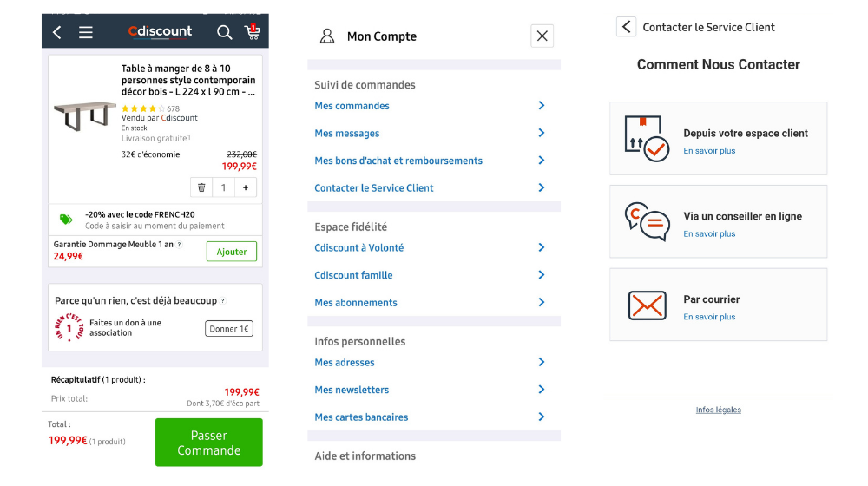Go back using the Cdiscount header arrow
Image resolution: width=868 pixels, height=486 pixels.
tap(57, 32)
